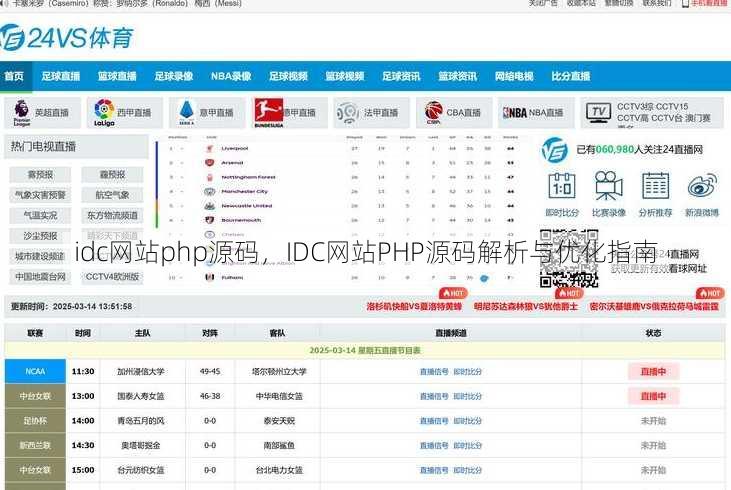Open the 足球视频 navigation item
The width and height of the screenshot is (731, 490).
coord(288,76)
